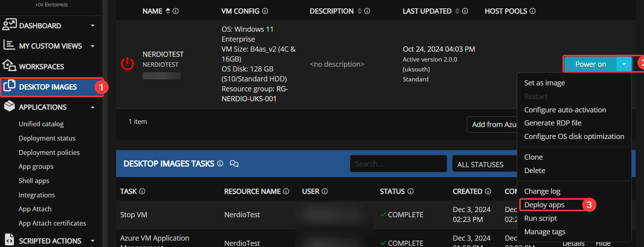Choose Configure OS disk optimization
The height and width of the screenshot is (247, 644).
tap(574, 137)
